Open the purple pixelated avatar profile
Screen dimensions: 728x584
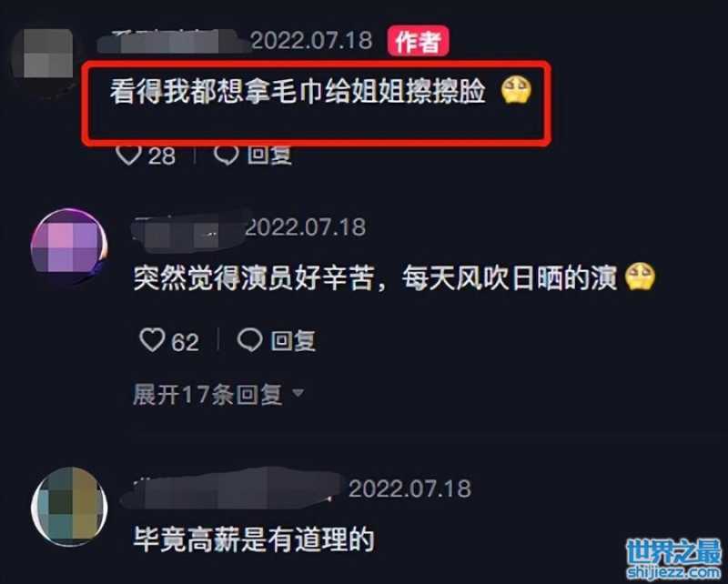[70, 247]
